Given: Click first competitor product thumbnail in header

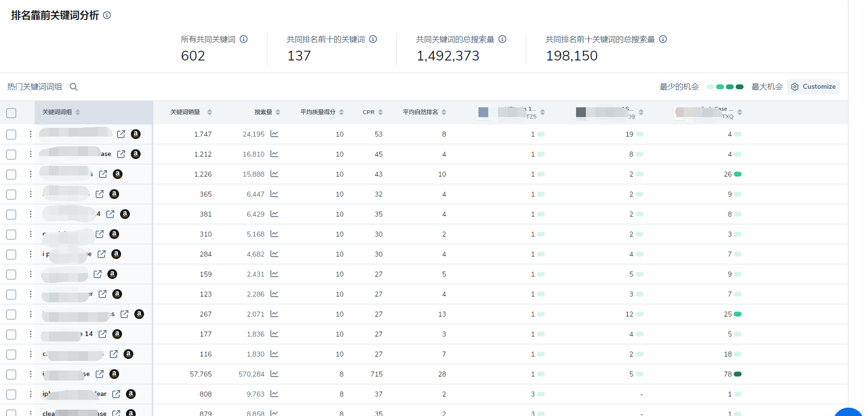Looking at the screenshot, I should [483, 112].
